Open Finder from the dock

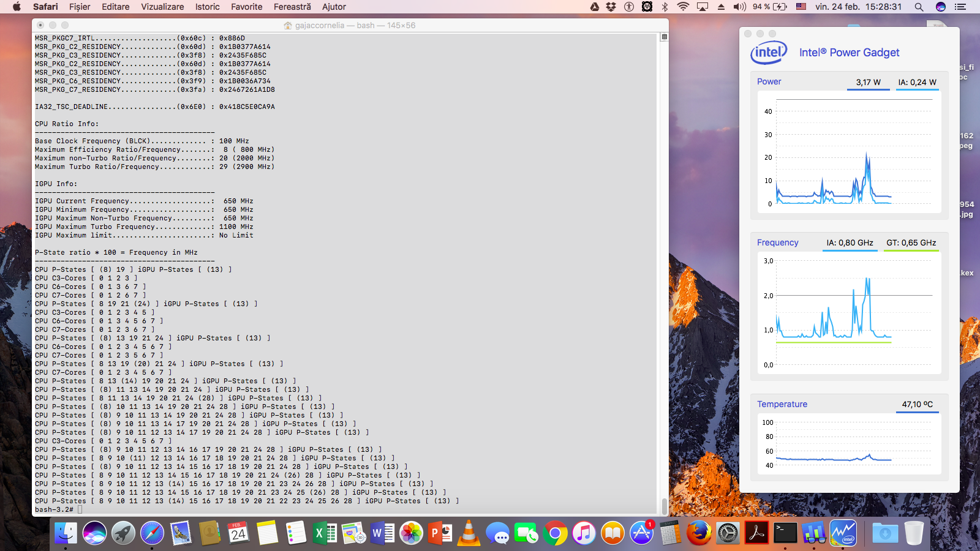tap(66, 533)
